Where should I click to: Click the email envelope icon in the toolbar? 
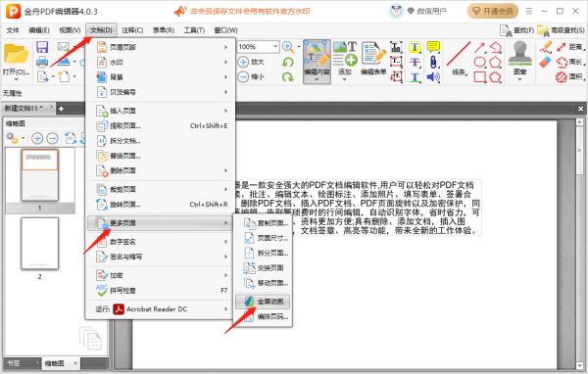coord(64,47)
